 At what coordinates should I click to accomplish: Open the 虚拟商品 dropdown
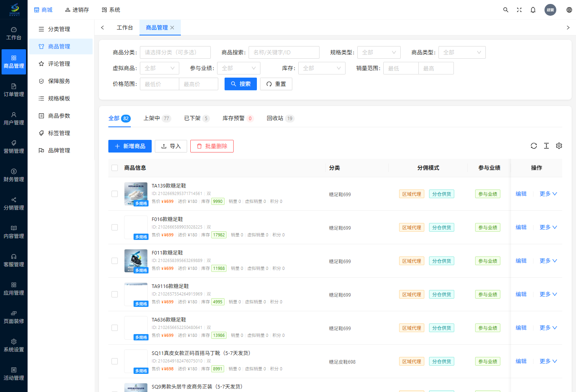(x=160, y=68)
